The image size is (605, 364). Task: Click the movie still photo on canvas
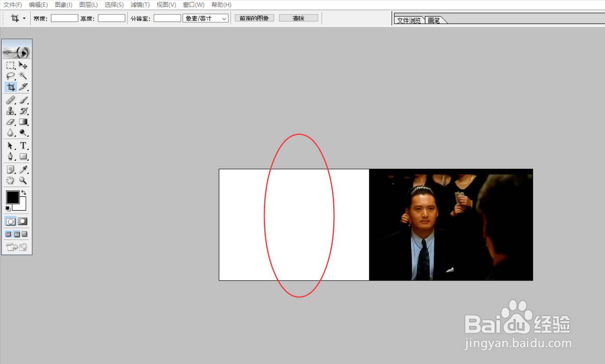(451, 225)
